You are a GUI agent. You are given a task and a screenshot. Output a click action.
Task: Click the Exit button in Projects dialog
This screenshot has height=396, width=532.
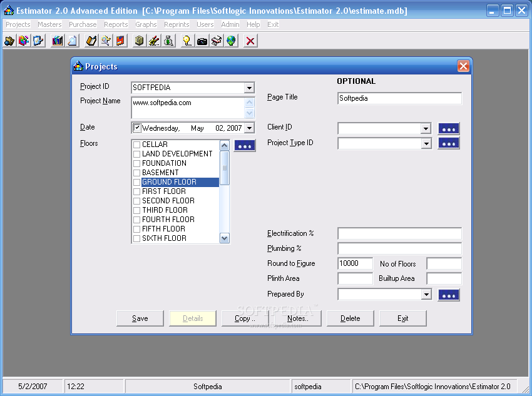coord(402,318)
